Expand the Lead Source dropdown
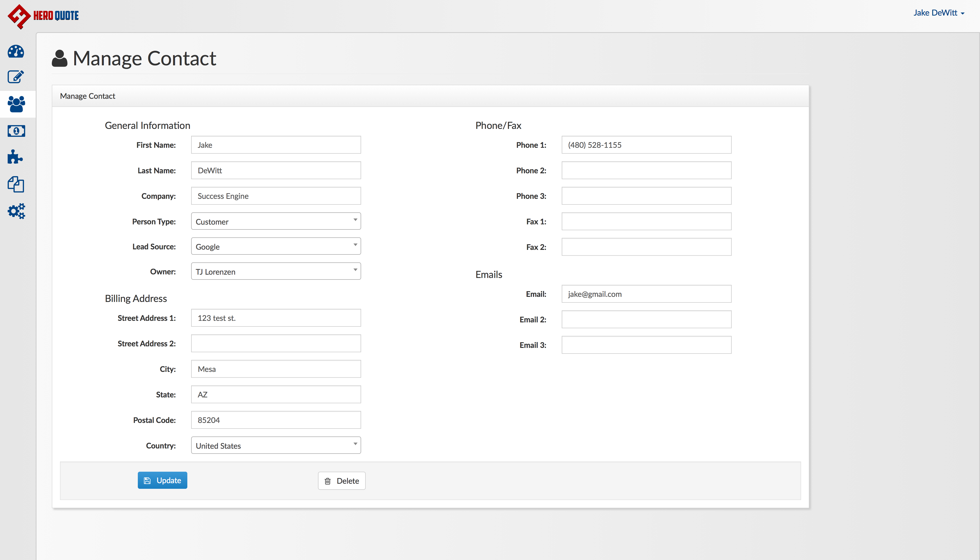The image size is (980, 560). click(x=276, y=246)
